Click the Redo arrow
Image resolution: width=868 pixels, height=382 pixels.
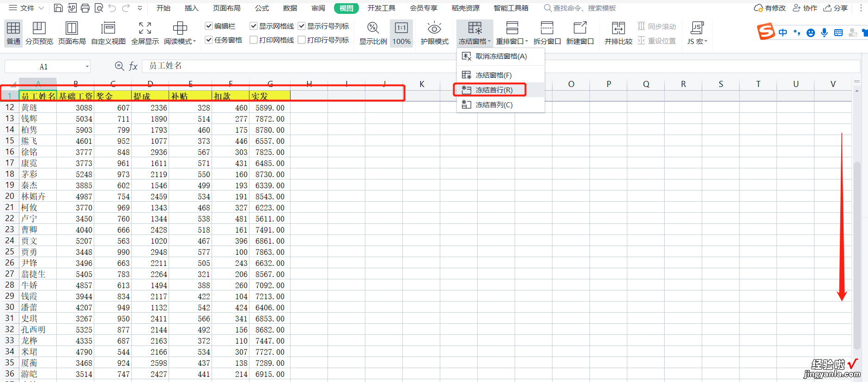(x=126, y=8)
